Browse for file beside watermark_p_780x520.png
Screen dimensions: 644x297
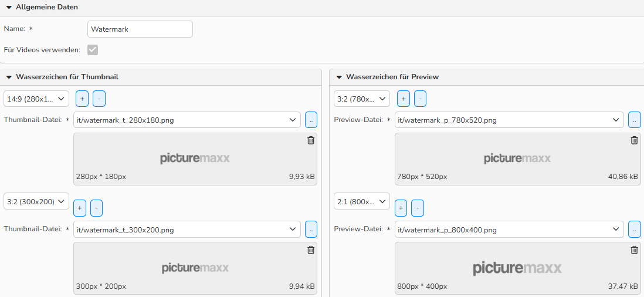click(x=635, y=120)
